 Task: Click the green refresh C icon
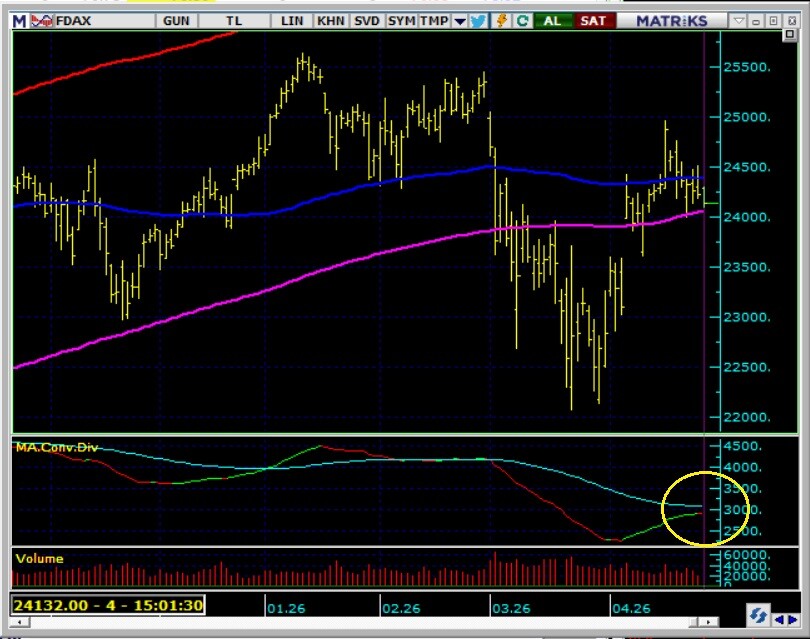tap(522, 20)
